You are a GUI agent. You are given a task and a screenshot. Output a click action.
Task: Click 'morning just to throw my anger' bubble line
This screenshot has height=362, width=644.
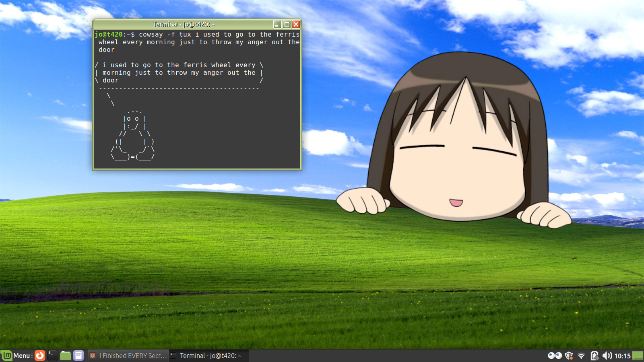tap(179, 73)
